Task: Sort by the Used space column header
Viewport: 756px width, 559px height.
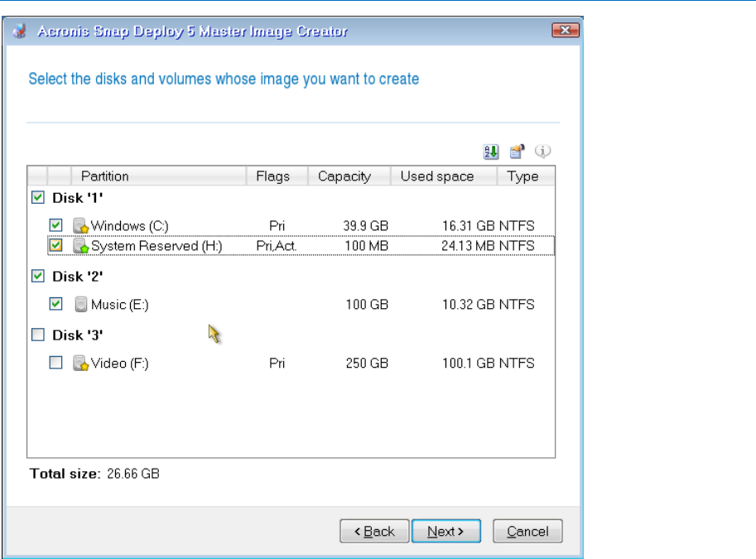Action: 443,176
